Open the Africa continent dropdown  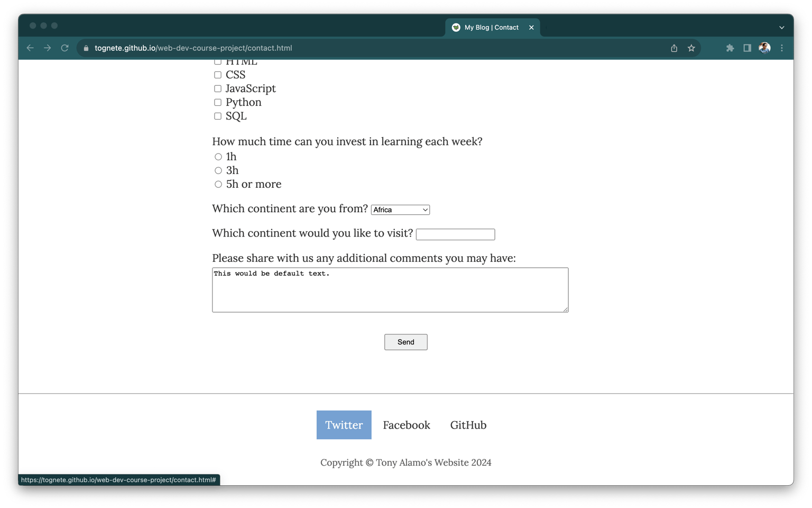tap(400, 210)
